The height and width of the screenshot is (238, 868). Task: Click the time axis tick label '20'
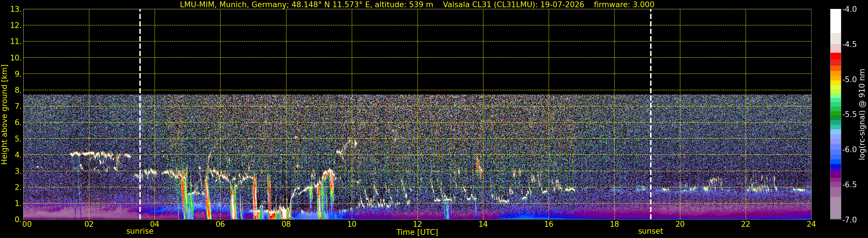point(680,224)
